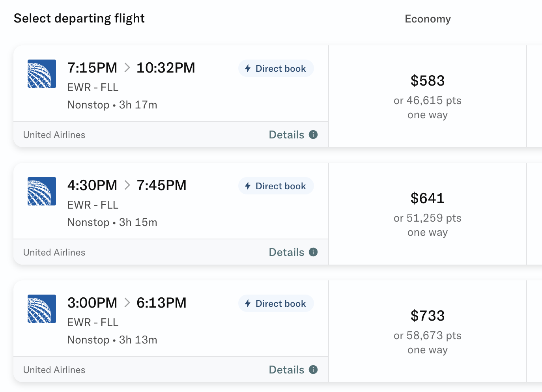Viewport: 542px width, 392px height.
Task: Click lightning bolt icon on 3:00PM flight
Action: coord(248,303)
